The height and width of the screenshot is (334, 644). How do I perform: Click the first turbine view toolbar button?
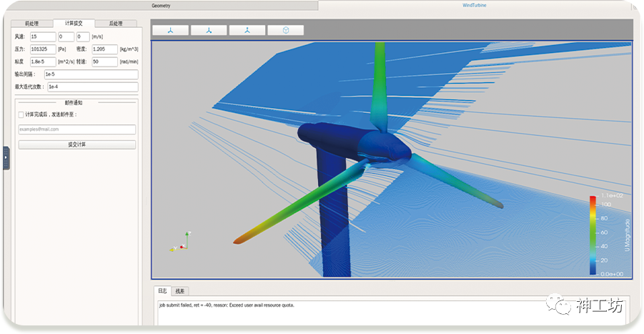click(170, 31)
